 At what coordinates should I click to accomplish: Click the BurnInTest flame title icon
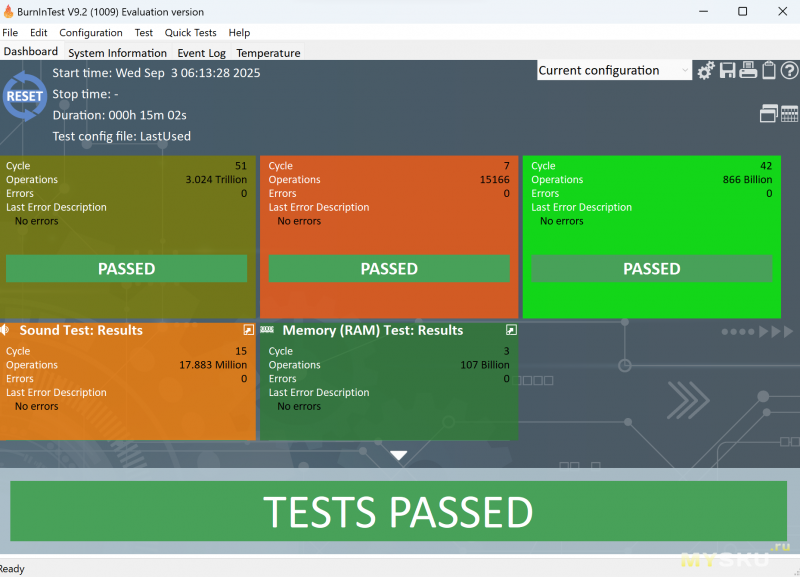tap(8, 11)
